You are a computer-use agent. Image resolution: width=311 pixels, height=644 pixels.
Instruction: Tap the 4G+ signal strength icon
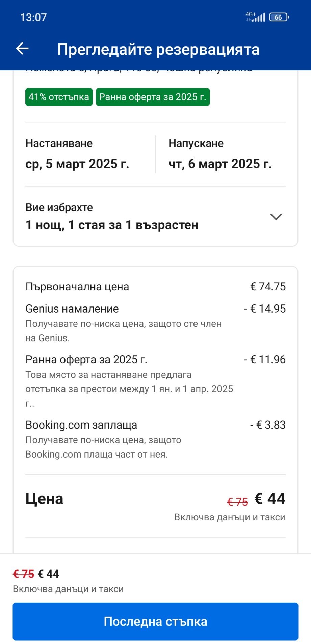[256, 17]
